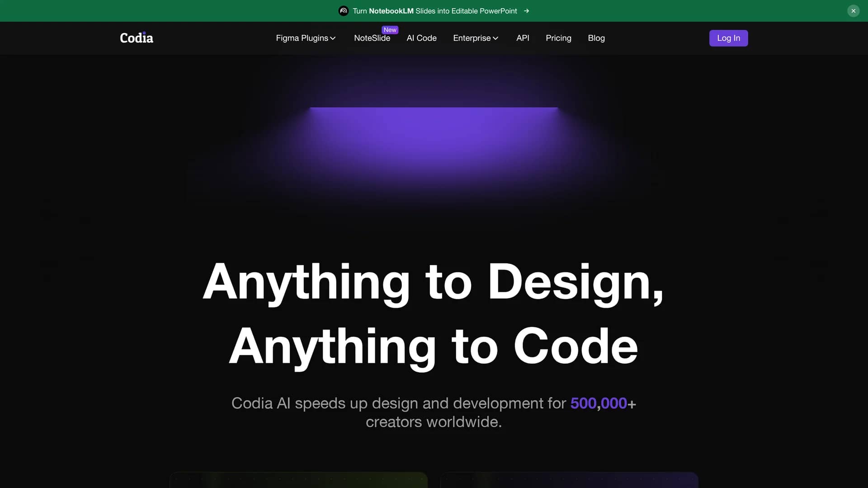Click 'creators worldwide.' subtitle text
The image size is (868, 488).
click(434, 422)
